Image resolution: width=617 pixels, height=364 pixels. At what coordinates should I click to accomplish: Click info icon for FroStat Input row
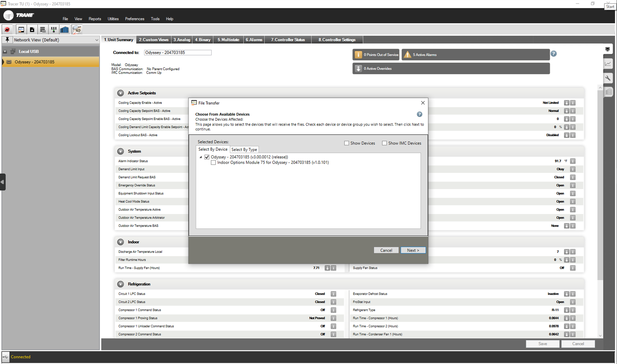pyautogui.click(x=573, y=302)
